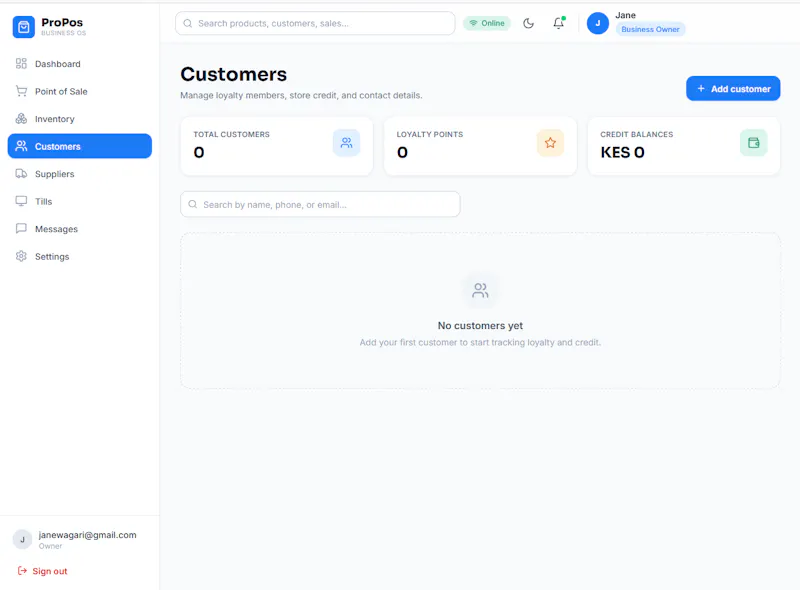Click the Point of Sale cart icon
Image resolution: width=800 pixels, height=590 pixels.
coord(21,91)
